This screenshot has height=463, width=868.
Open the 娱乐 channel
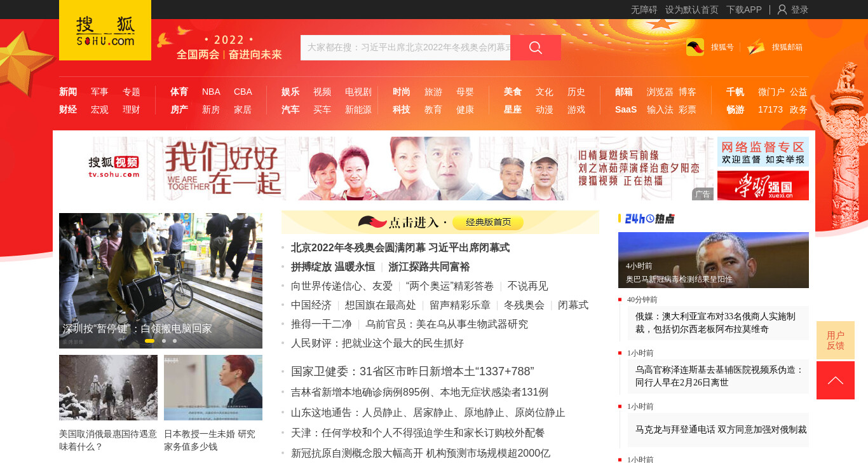(290, 92)
